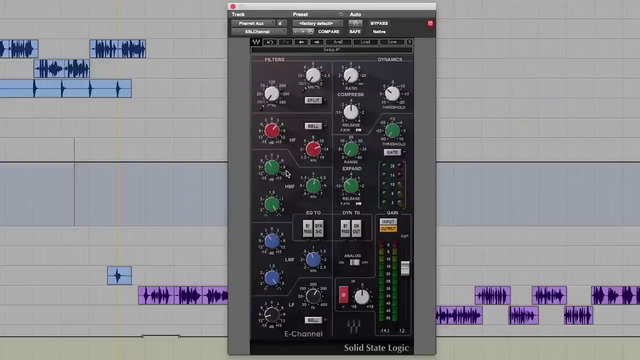Click the compressor Ratio knob
This screenshot has height=360, width=640.
(x=351, y=76)
